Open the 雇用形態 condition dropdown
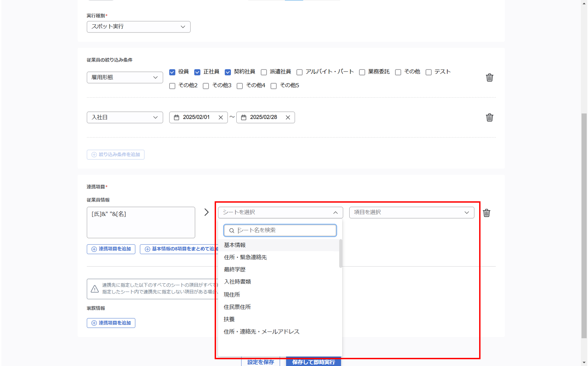The image size is (588, 366). point(125,77)
